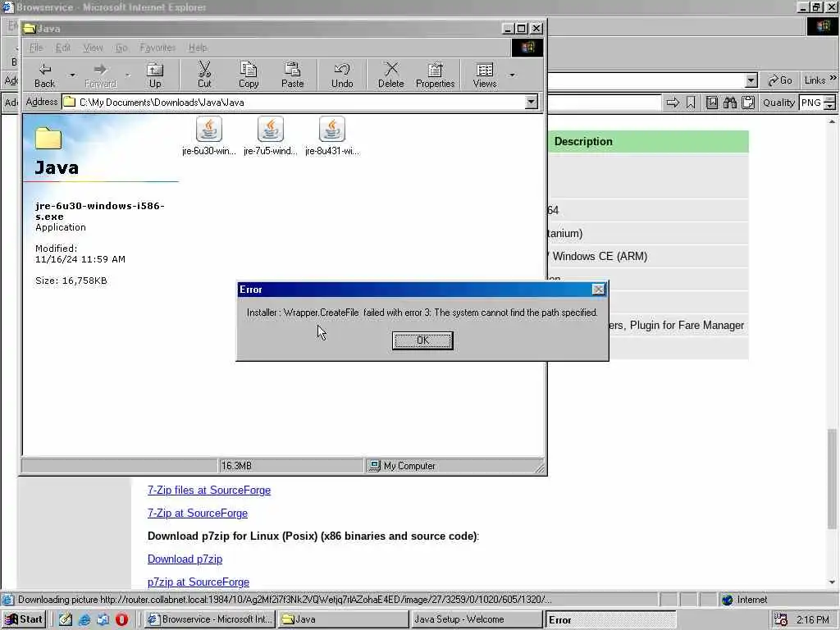Open the Download p7zip link

pos(185,559)
